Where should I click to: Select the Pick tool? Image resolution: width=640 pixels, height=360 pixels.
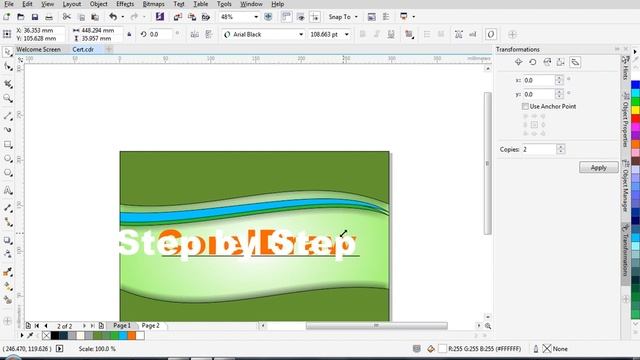click(x=8, y=52)
